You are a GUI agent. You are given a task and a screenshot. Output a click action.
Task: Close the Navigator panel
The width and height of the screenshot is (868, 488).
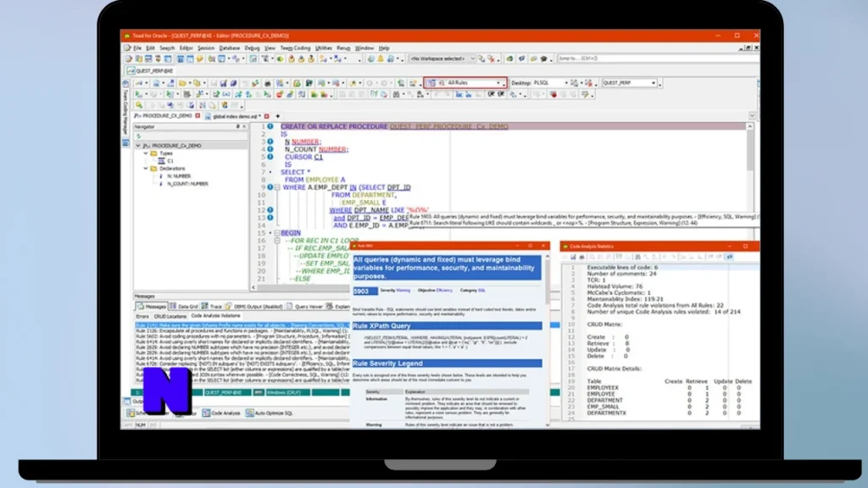[x=244, y=127]
